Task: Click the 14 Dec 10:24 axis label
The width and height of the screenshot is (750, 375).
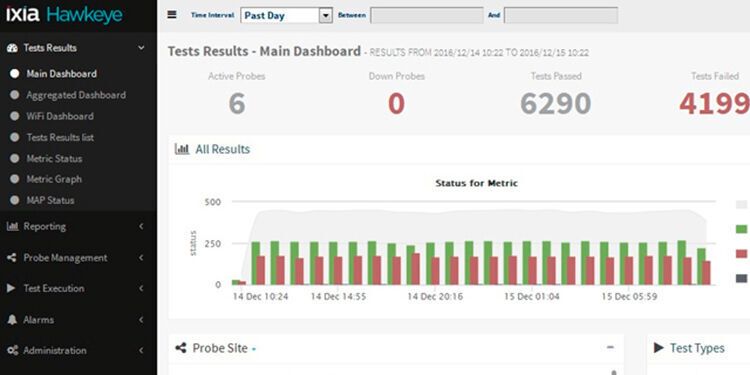Action: 260,297
